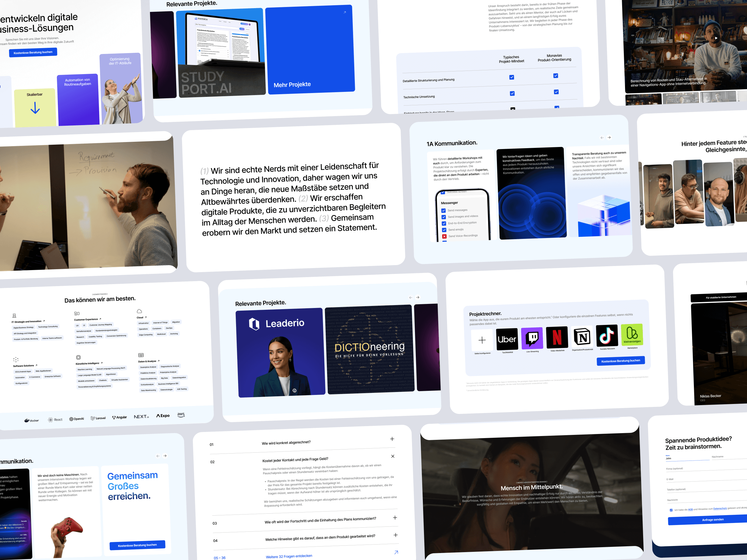
Task: Click the icon above Software Solutions
Action: coord(16,360)
